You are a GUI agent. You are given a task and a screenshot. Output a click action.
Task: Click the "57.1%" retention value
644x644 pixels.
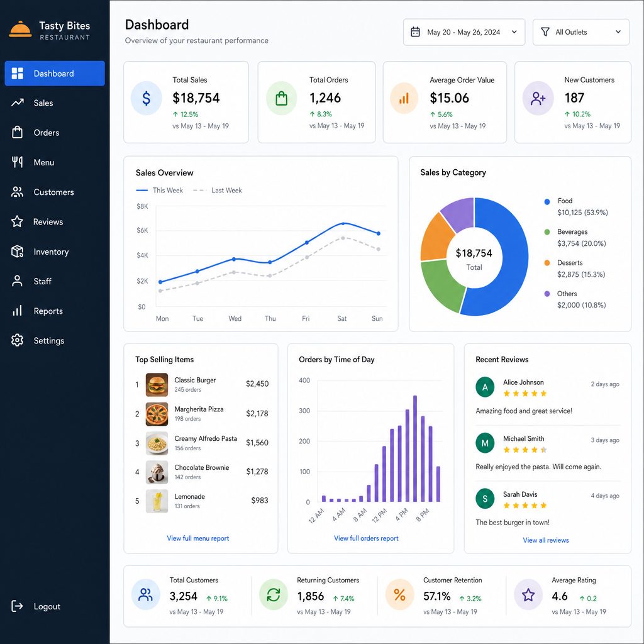click(x=436, y=596)
